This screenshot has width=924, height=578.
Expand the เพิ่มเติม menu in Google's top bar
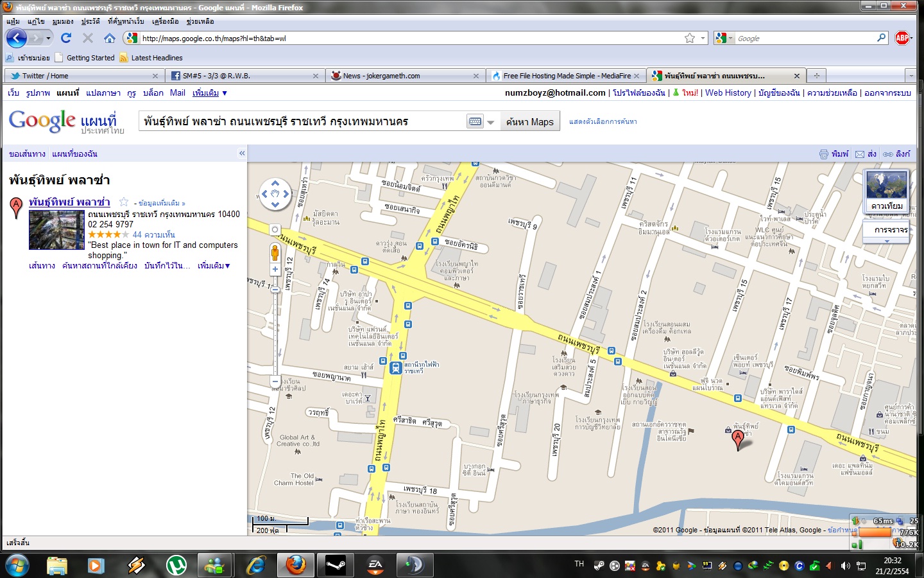(x=210, y=93)
